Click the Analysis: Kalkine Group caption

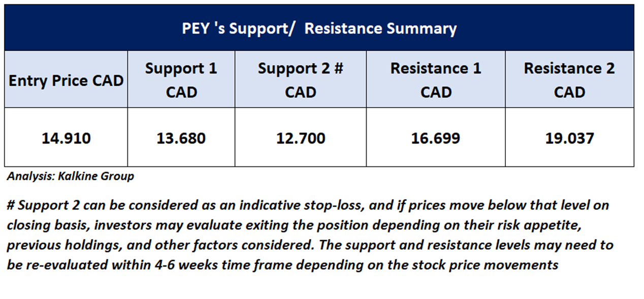click(71, 177)
